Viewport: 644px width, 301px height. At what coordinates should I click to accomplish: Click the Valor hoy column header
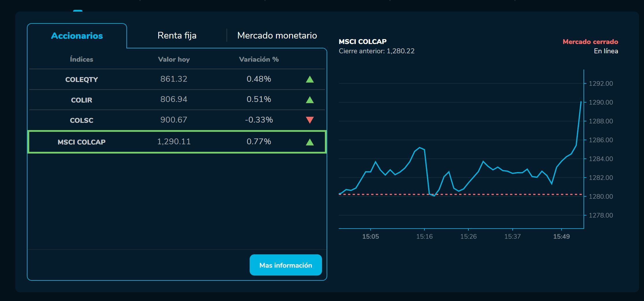coord(174,59)
